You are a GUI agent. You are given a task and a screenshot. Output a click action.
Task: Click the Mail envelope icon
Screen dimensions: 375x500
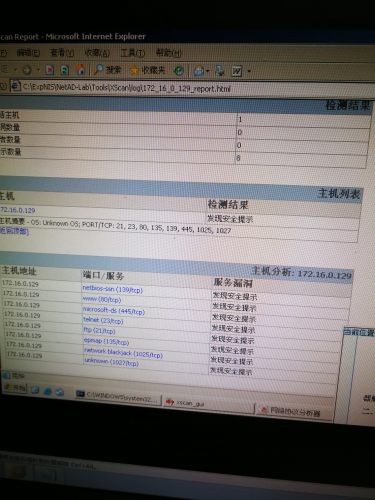(x=199, y=71)
